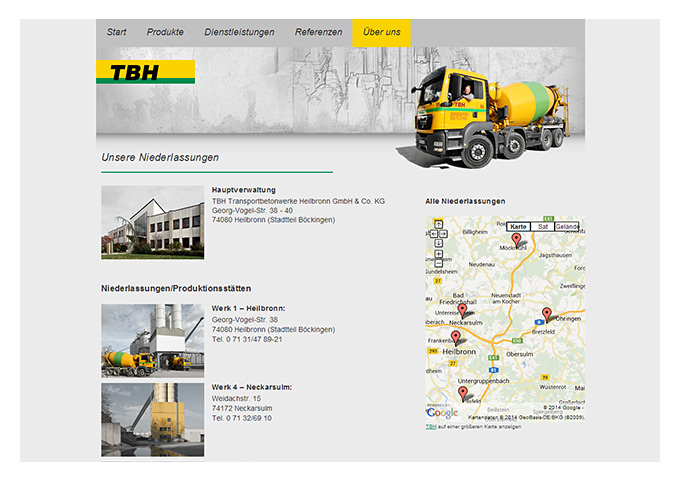Switch the map to Gelände view
The image size is (680, 482).
[x=567, y=226]
